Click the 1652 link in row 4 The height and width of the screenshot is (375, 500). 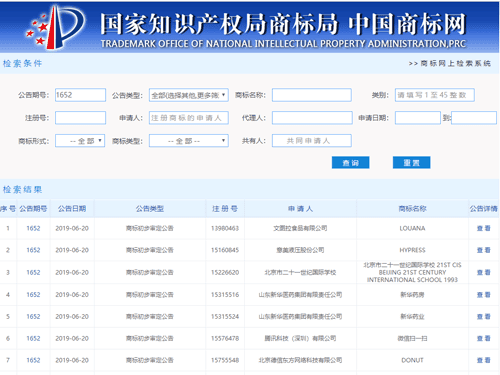[33, 295]
